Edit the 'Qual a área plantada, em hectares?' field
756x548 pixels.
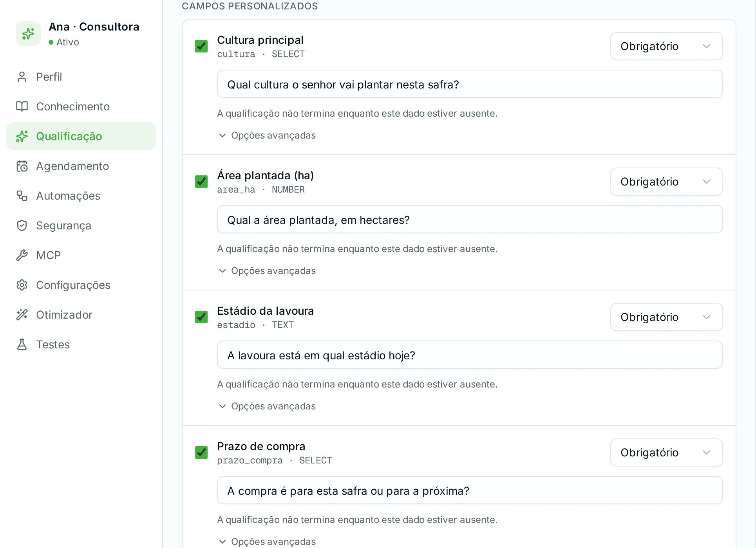[x=470, y=220]
